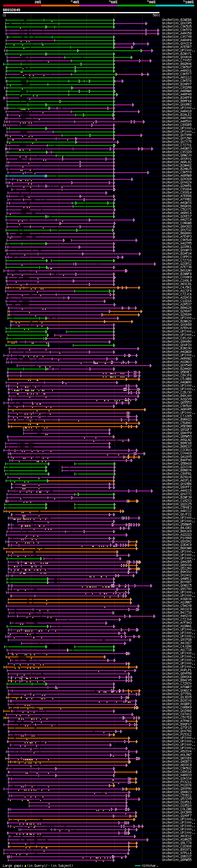The width and height of the screenshot is (197, 868).
Task: Select row label UniRef100_A3Q834
Action: click(177, 599)
